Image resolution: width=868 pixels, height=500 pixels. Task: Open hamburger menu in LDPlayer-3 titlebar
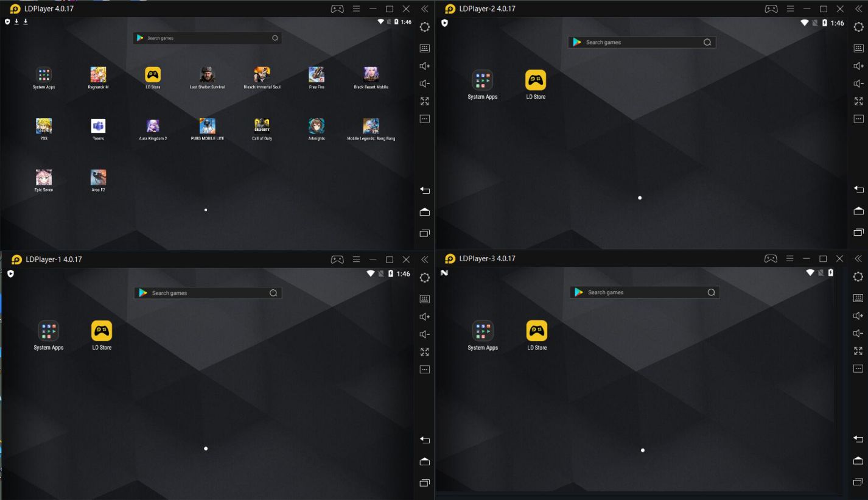click(x=790, y=258)
